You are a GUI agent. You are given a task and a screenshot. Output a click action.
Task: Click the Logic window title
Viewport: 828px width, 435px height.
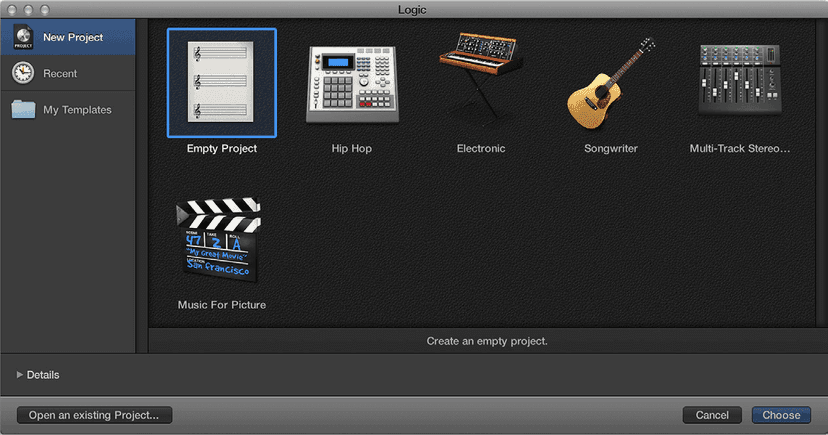tap(412, 10)
